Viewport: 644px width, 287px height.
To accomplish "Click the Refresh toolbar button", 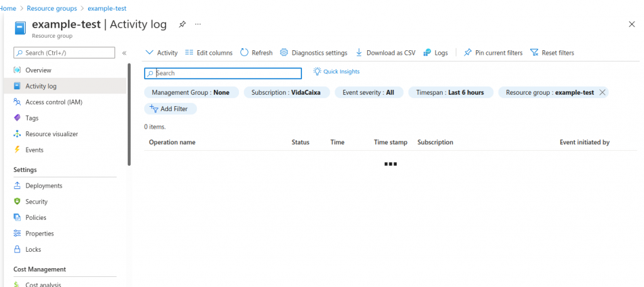I will coord(257,53).
